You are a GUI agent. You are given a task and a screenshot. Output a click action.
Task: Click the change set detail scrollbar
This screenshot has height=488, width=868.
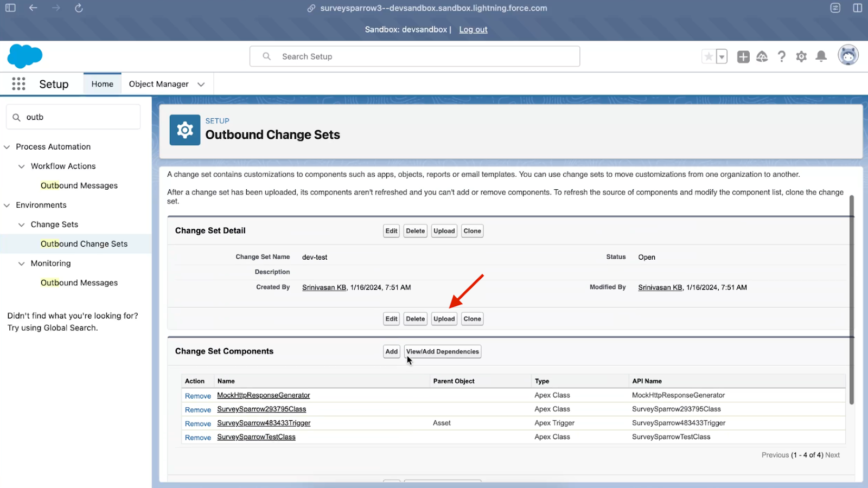(851, 298)
